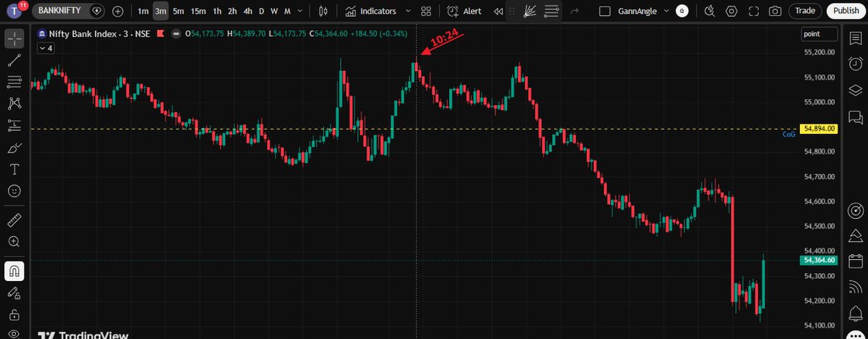Choose the 4h timeframe

pos(248,11)
